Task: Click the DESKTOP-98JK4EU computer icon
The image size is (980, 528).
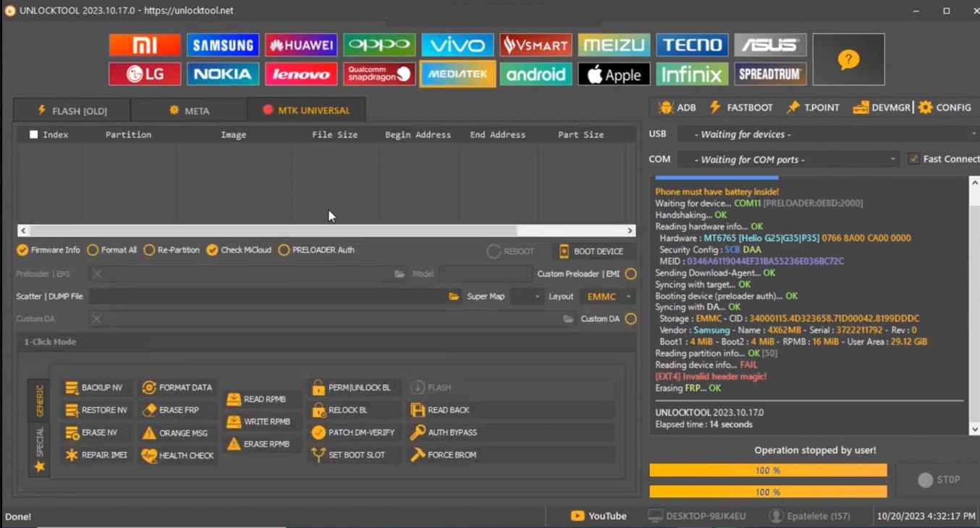Action: click(x=655, y=516)
